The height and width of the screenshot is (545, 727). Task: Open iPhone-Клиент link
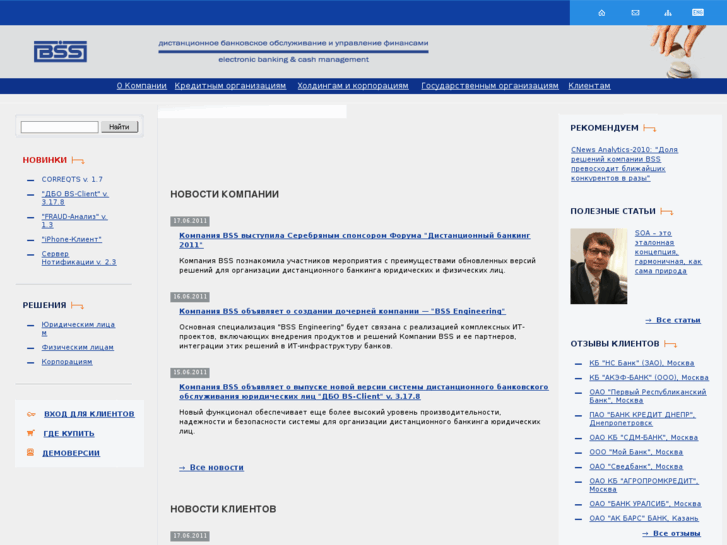[x=71, y=239]
